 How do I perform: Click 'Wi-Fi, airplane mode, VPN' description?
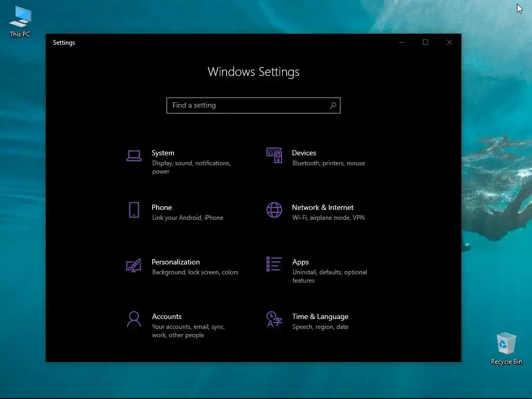click(x=328, y=218)
